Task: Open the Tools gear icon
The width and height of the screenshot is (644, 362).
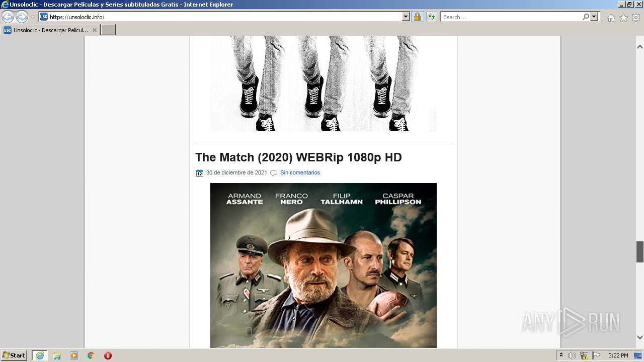Action: point(636,18)
